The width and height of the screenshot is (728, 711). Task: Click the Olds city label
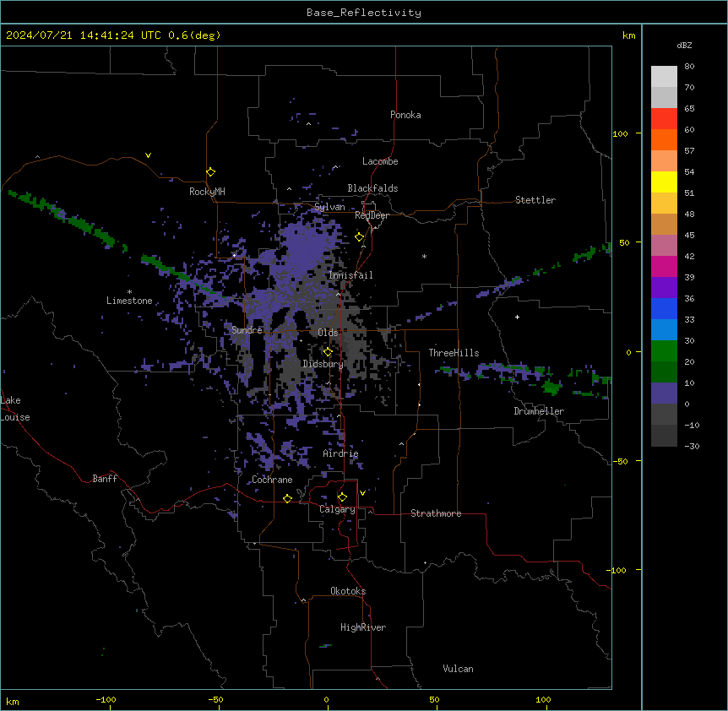(328, 333)
